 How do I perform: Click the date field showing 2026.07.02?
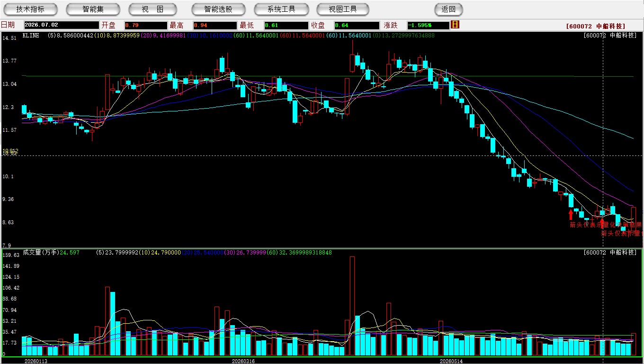coord(62,25)
